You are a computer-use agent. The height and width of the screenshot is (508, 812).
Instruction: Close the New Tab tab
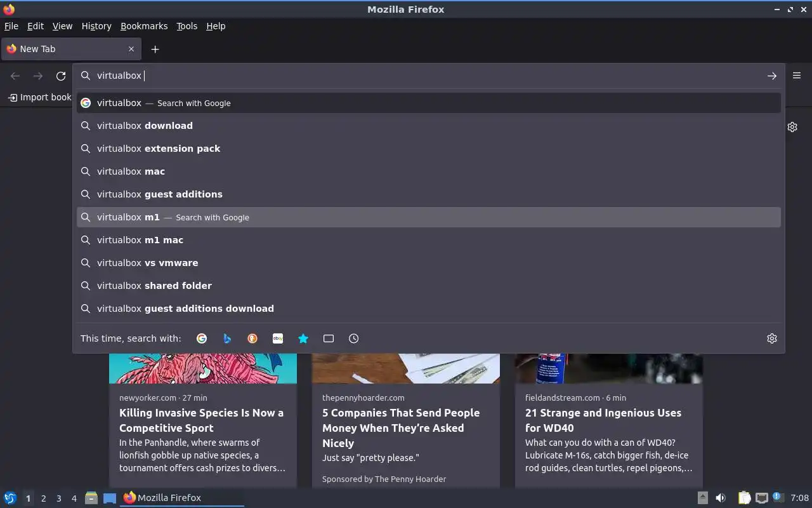click(131, 49)
